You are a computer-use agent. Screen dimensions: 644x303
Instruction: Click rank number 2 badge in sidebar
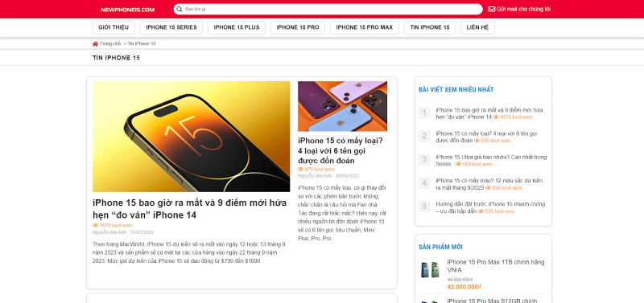[424, 136]
